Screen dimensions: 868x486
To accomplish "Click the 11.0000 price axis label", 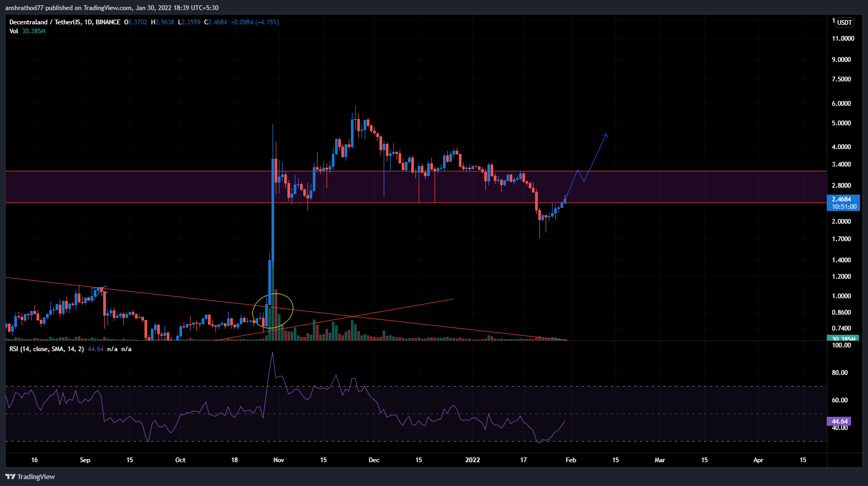I will coord(843,39).
